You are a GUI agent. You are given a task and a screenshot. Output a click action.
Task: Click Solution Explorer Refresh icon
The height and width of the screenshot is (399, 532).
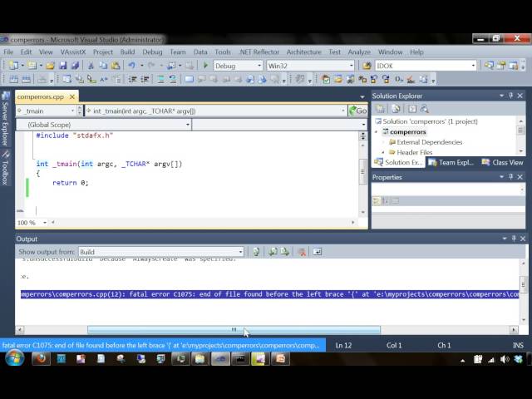click(412, 109)
